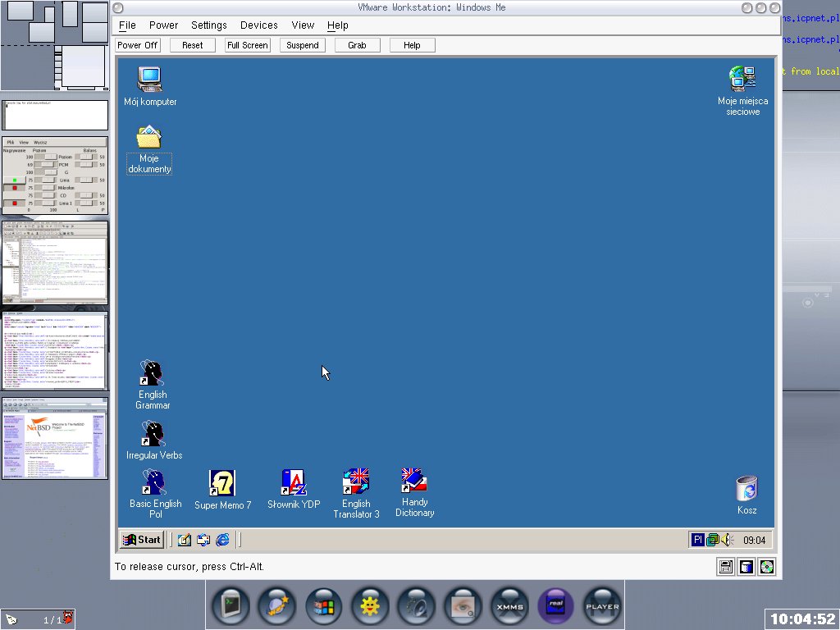
Task: Launch RealPlayer from the dock
Action: pyautogui.click(x=556, y=606)
